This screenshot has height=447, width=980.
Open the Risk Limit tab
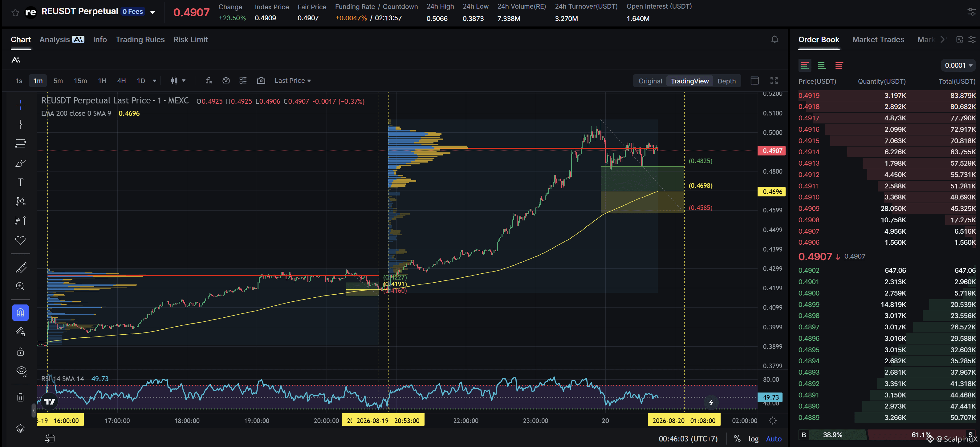(191, 39)
